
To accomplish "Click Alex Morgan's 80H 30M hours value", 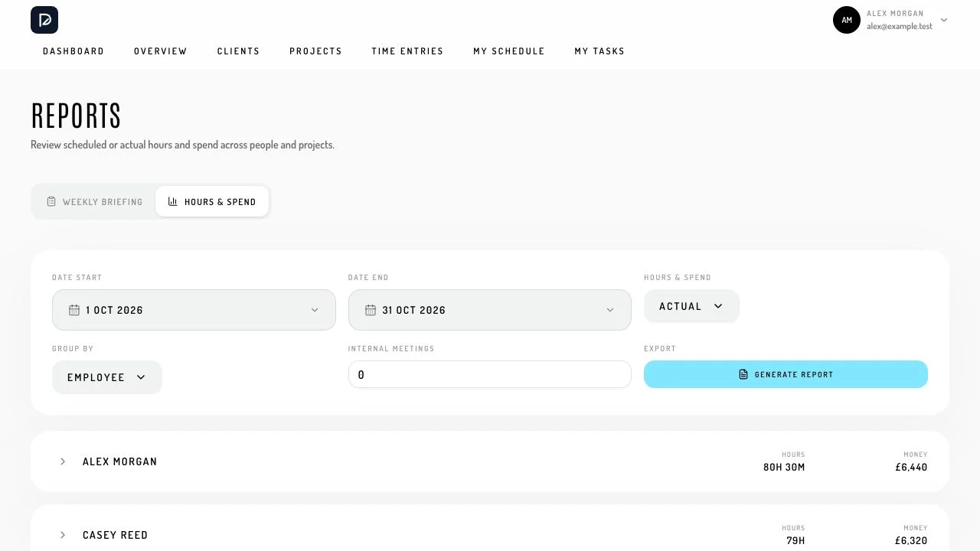I will [784, 468].
